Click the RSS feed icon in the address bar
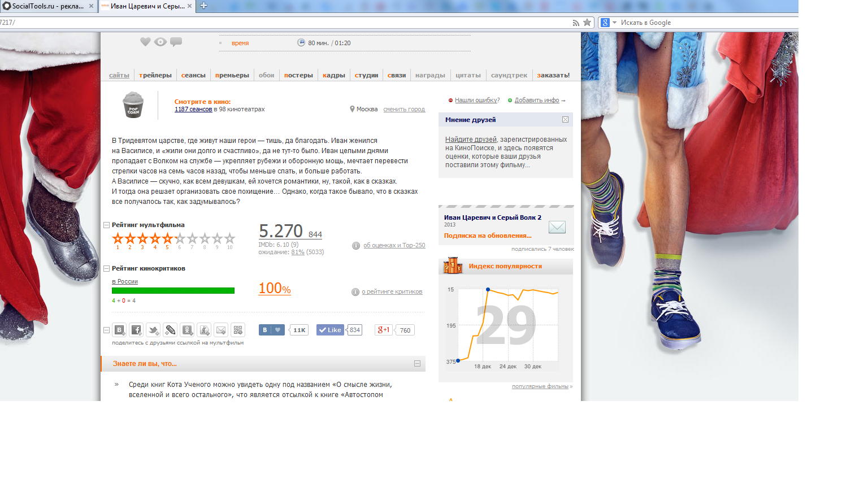This screenshot has width=868, height=488. (576, 23)
